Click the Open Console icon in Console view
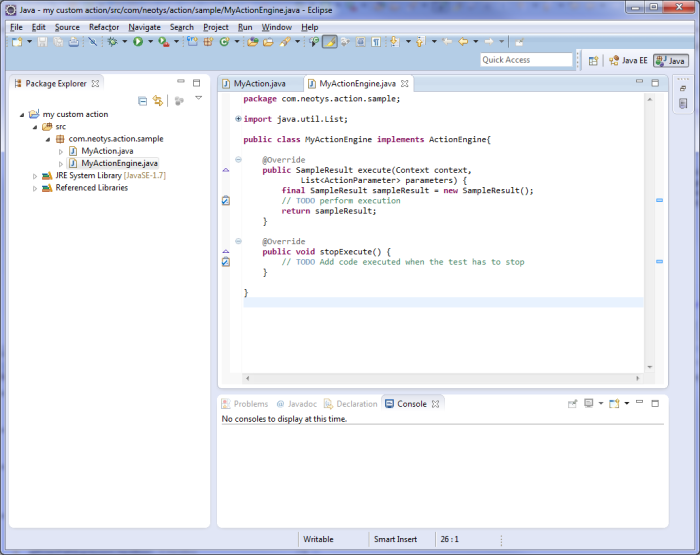The image size is (700, 555). coord(614,404)
